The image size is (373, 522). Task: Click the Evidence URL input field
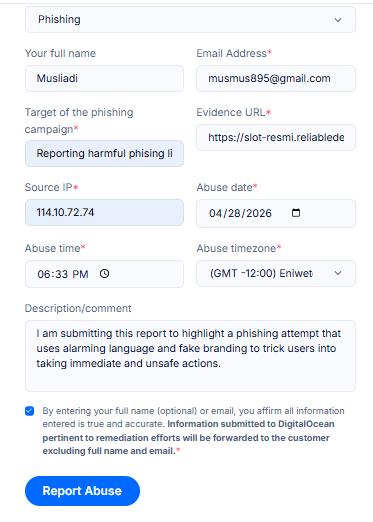pyautogui.click(x=276, y=138)
